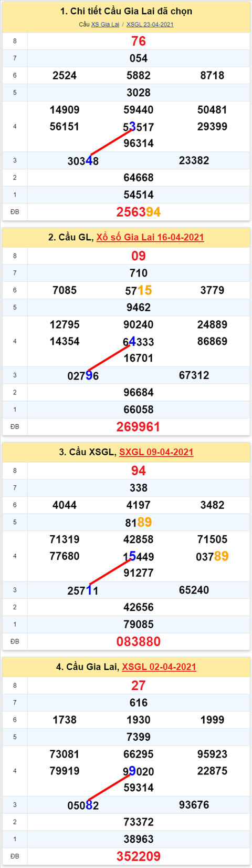This screenshot has height=868, width=252.
Task: Select the number 67312
Action: (194, 375)
